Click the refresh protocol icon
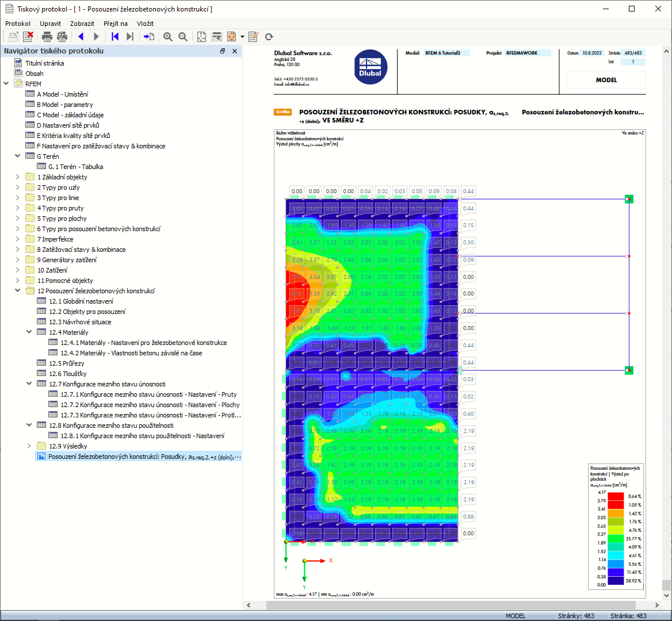 (269, 37)
